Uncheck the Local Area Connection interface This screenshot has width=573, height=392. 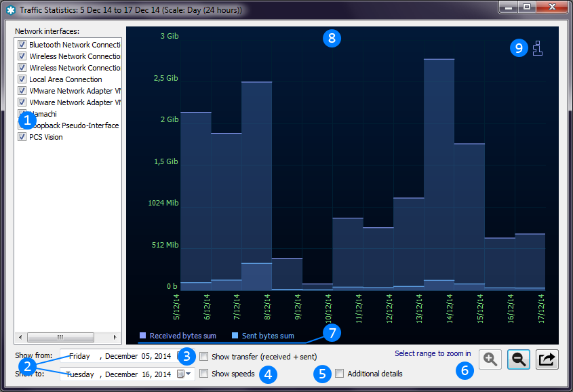coord(22,79)
